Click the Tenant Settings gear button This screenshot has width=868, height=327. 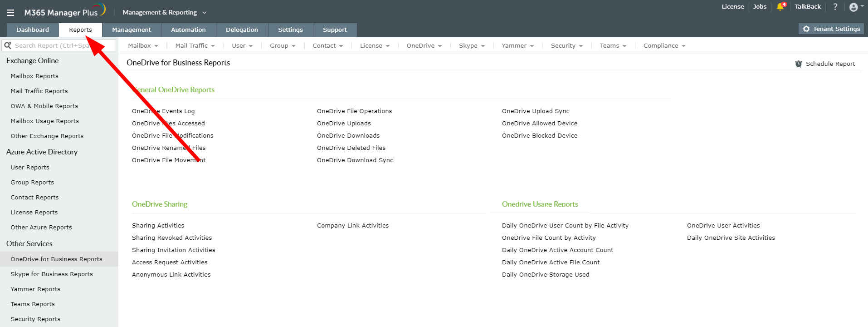[831, 29]
